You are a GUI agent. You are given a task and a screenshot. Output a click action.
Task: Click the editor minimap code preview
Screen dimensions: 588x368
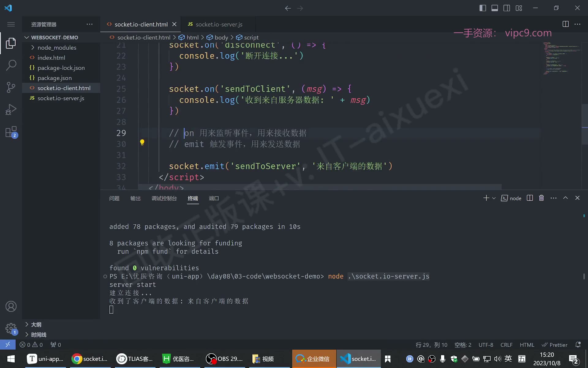(x=560, y=58)
